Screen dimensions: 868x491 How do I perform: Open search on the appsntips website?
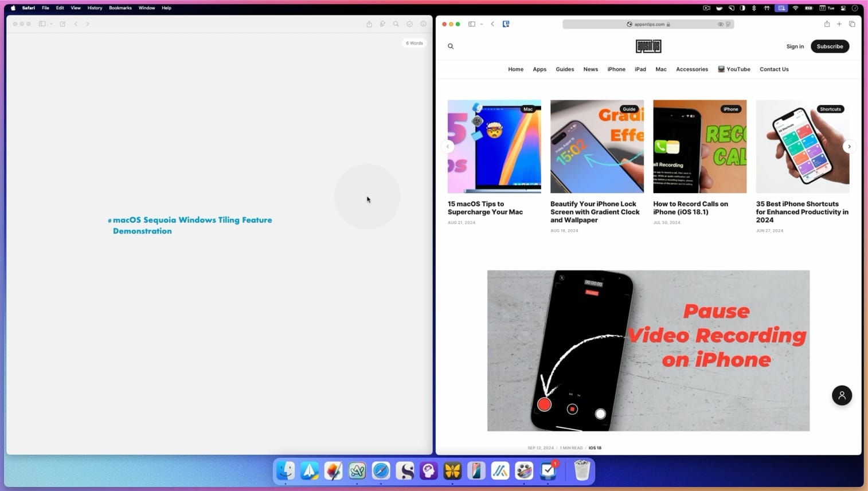451,46
